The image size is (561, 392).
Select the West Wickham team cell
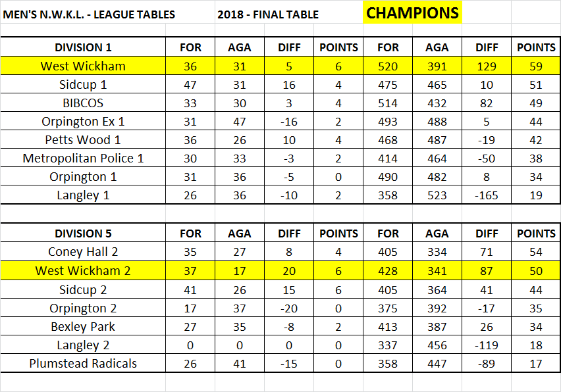click(x=83, y=66)
